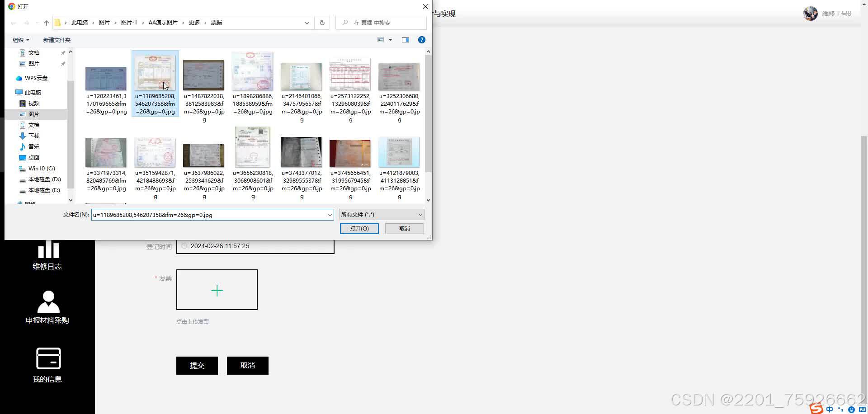This screenshot has width=868, height=414.
Task: Select thumbnail u=3252306680 image
Action: pos(399,77)
